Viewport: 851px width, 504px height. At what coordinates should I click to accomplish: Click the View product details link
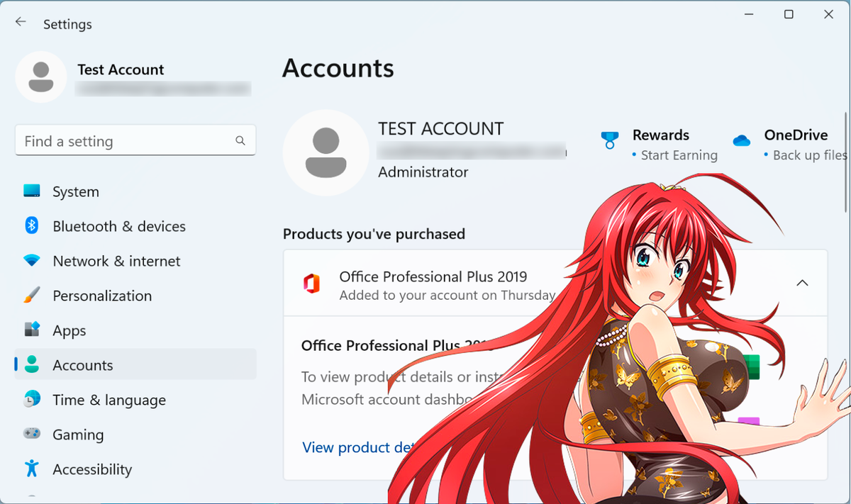pos(359,447)
